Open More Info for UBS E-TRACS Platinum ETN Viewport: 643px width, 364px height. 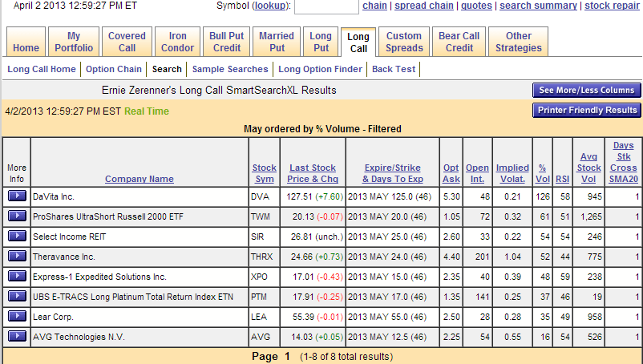(x=17, y=297)
